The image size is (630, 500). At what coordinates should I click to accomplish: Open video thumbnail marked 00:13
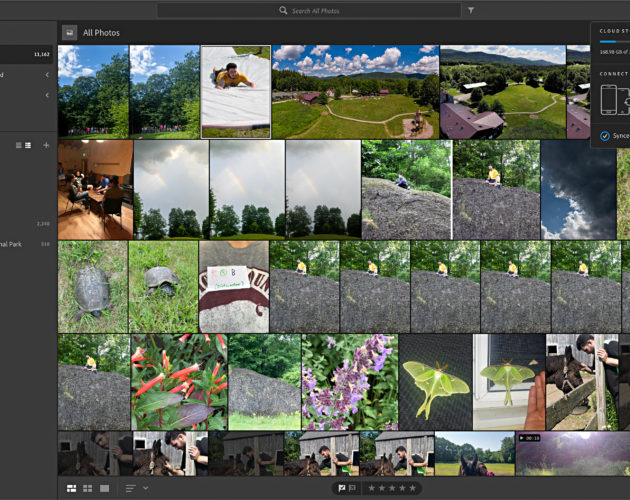(573, 453)
